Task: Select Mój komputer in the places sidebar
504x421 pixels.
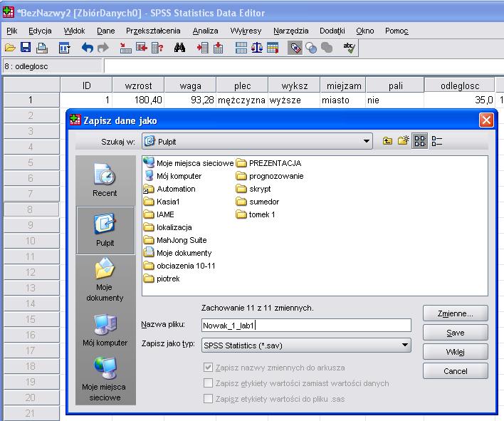Action: tap(105, 329)
